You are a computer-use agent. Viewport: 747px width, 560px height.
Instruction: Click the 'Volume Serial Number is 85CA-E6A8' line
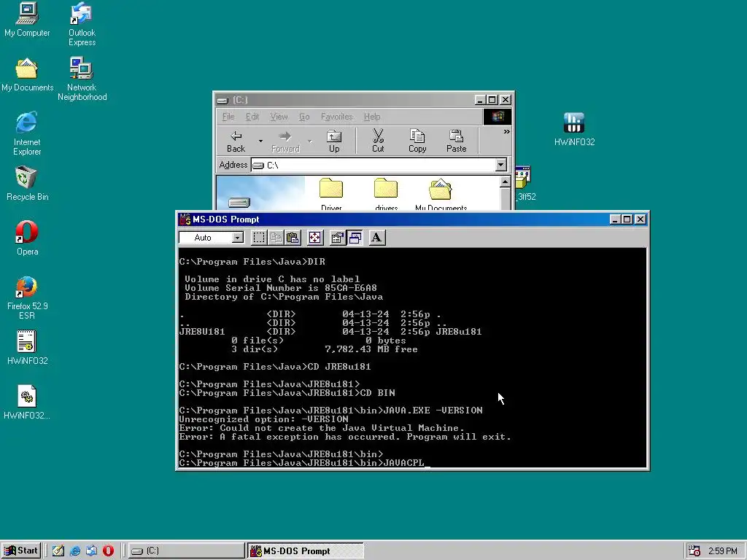(281, 287)
